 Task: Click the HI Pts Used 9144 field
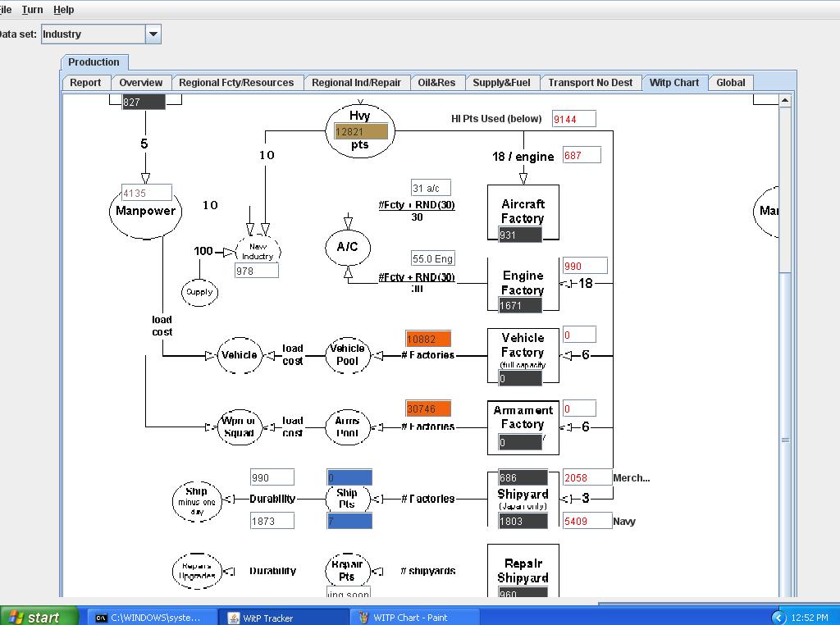coord(573,119)
